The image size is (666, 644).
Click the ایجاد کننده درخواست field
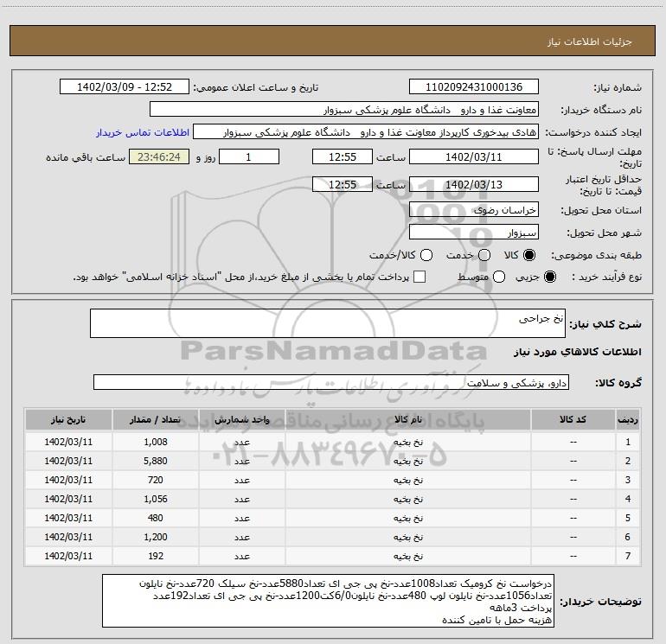366,132
